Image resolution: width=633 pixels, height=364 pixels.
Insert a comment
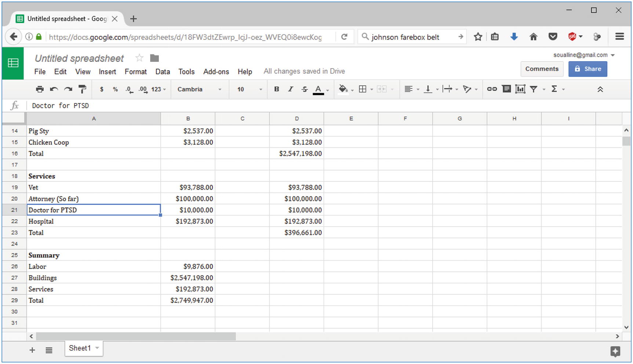(x=506, y=89)
